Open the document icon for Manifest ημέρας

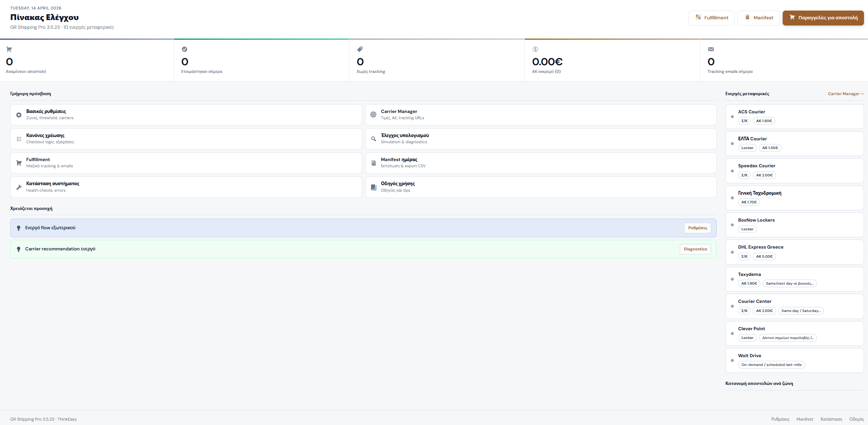373,163
